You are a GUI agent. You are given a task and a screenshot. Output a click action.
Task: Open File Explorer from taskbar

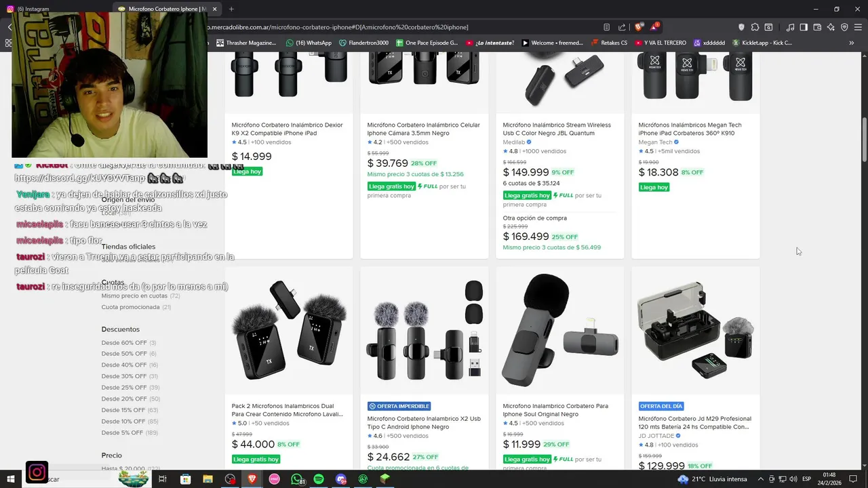click(208, 479)
